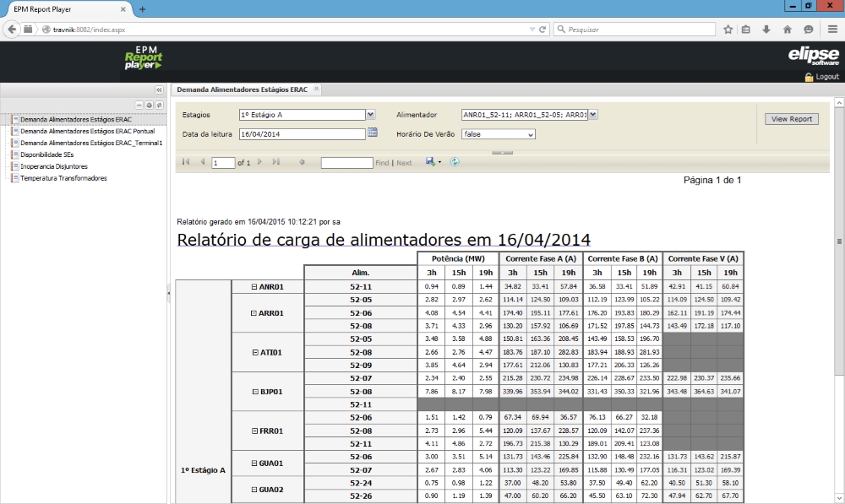Collapse the FRR01 group
This screenshot has width=845, height=504.
(x=254, y=431)
